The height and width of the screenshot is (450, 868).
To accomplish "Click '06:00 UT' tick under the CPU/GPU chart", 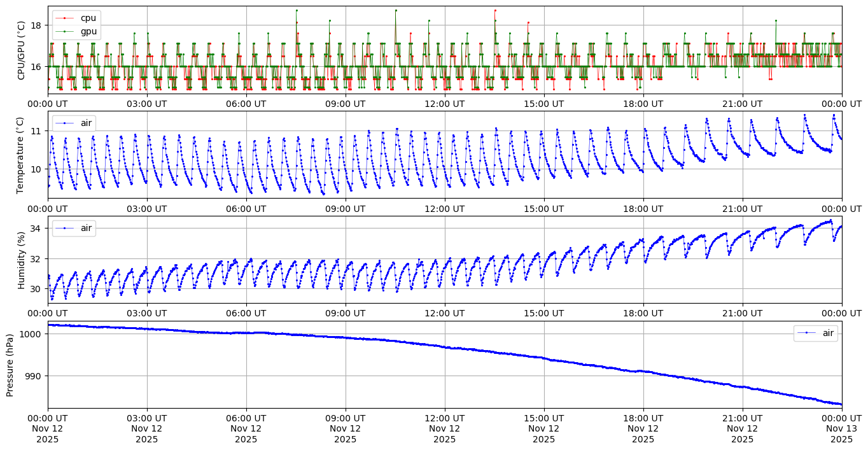I will coord(246,104).
